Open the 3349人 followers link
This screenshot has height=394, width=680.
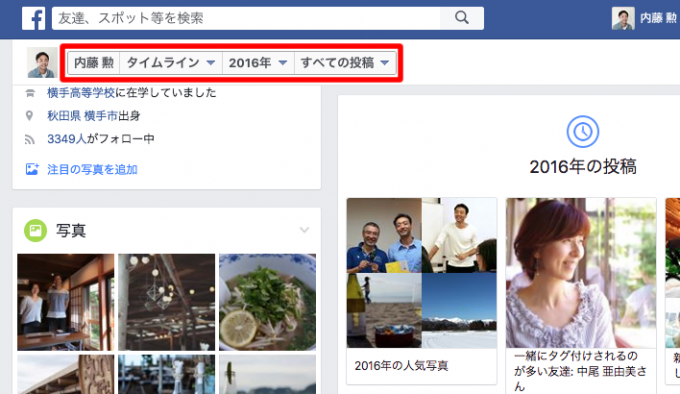tap(67, 139)
